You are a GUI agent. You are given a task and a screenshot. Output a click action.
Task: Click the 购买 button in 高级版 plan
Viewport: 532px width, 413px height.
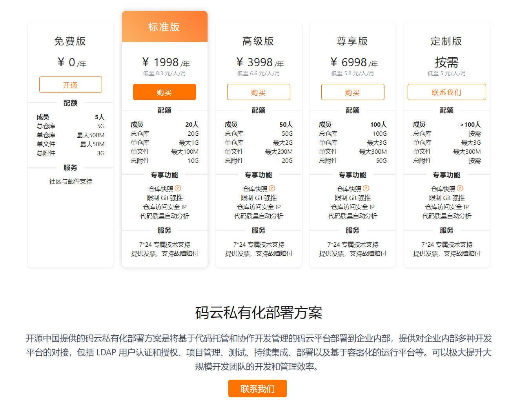point(259,92)
